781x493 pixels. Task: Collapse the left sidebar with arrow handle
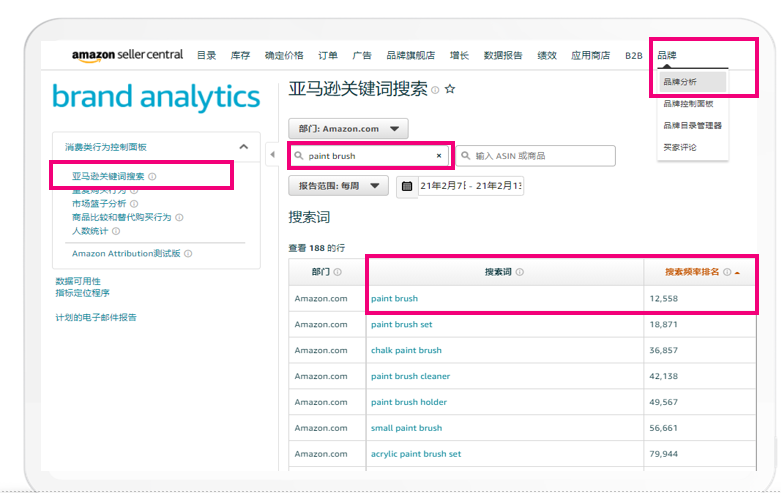coord(273,154)
